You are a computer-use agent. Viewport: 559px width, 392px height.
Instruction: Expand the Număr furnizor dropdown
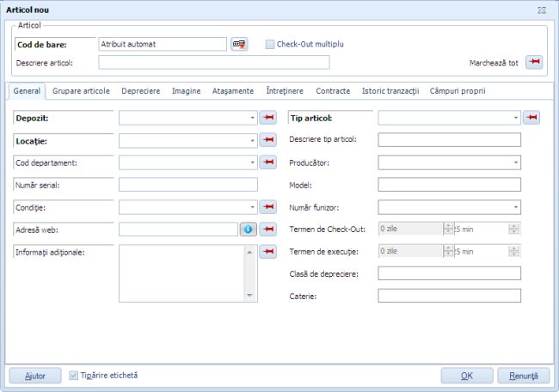point(515,207)
